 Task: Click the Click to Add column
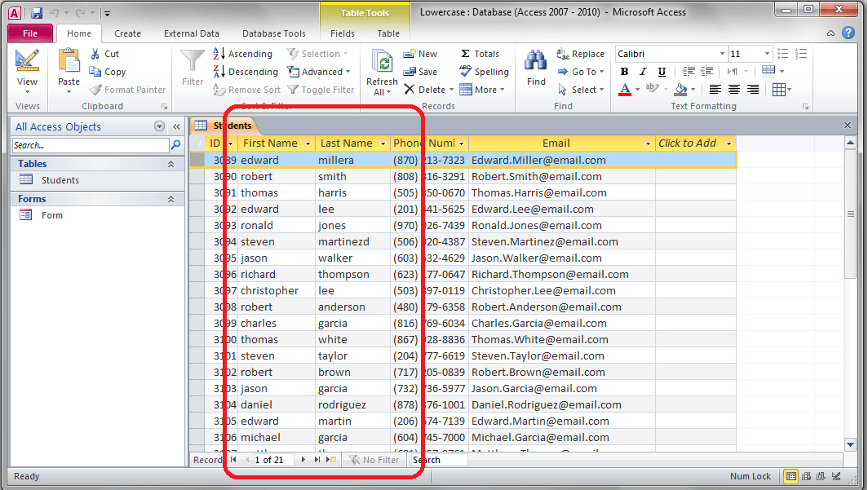point(695,143)
